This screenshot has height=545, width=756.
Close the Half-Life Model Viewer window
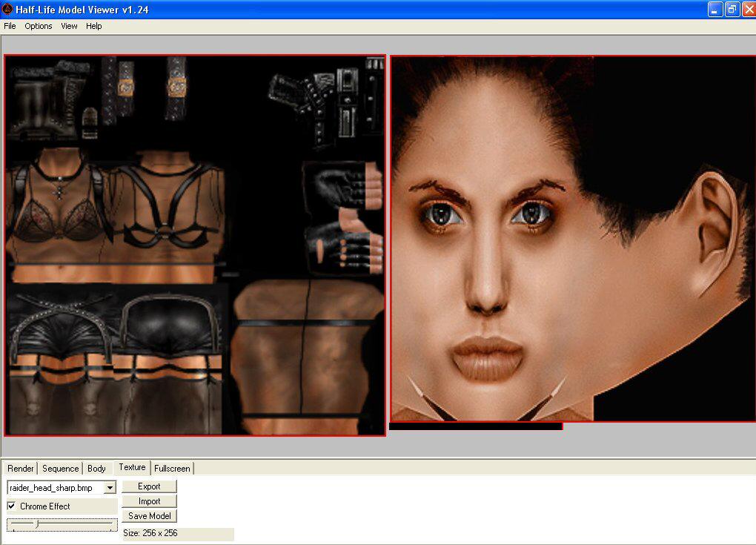tap(749, 9)
